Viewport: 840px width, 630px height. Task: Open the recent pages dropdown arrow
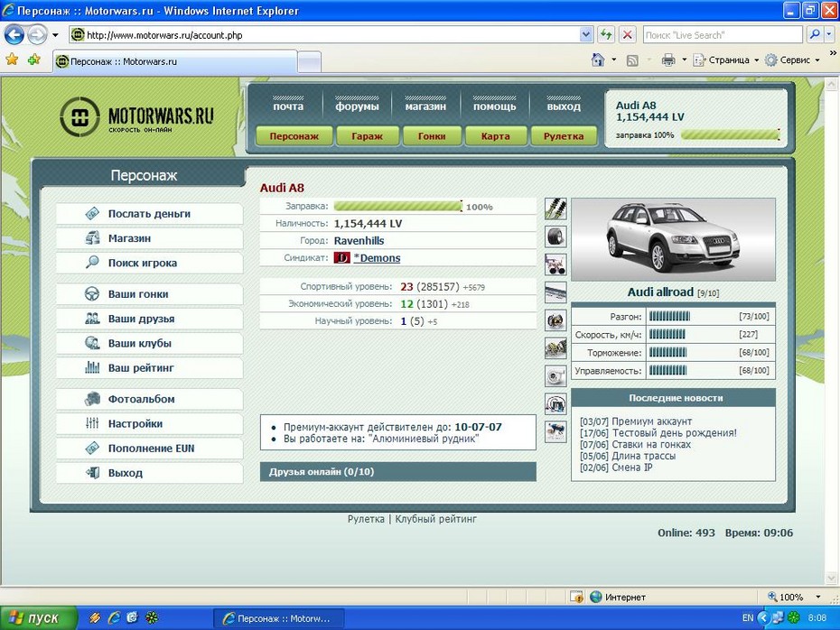tap(55, 35)
